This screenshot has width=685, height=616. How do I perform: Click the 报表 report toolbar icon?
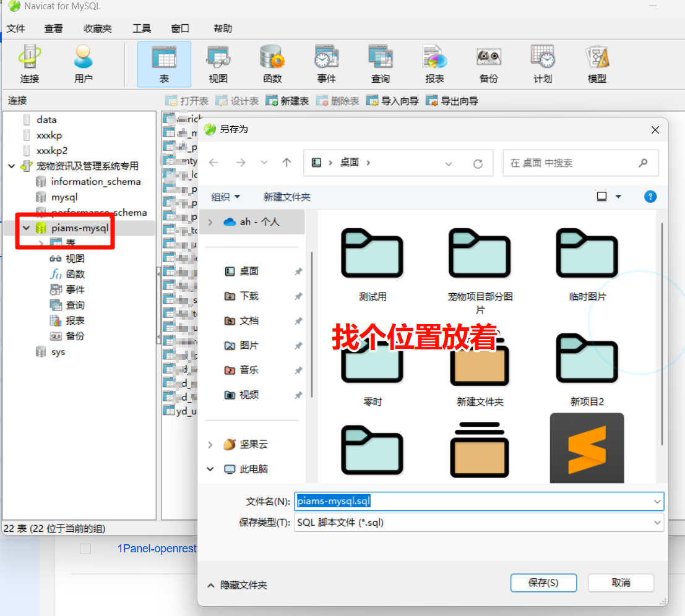[434, 64]
